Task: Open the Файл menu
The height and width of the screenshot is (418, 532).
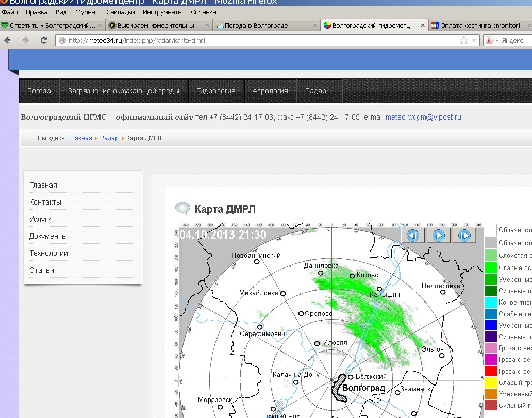Action: pyautogui.click(x=9, y=12)
